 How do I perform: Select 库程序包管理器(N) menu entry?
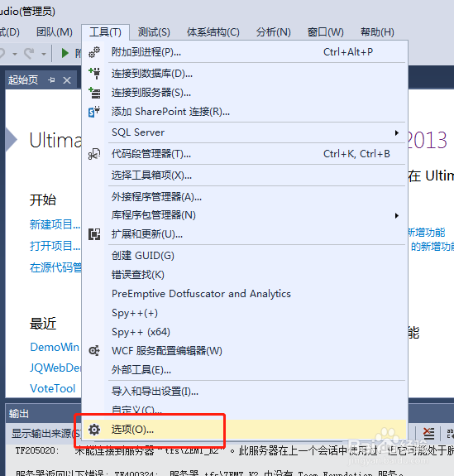(245, 215)
